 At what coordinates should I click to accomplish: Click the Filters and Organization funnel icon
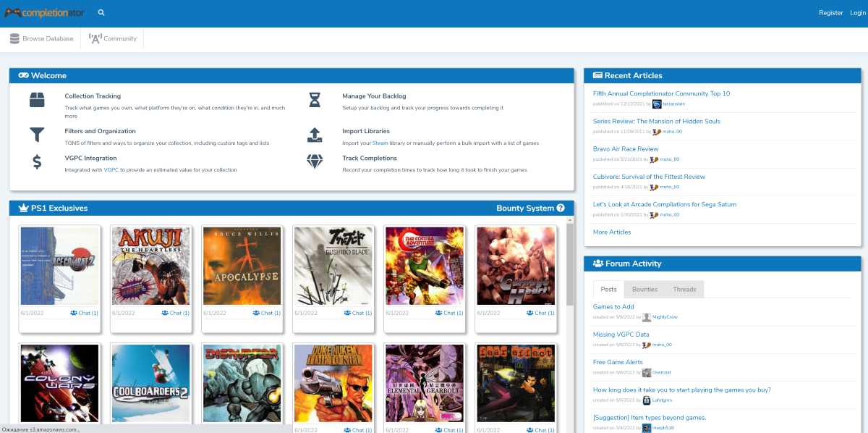pos(37,135)
